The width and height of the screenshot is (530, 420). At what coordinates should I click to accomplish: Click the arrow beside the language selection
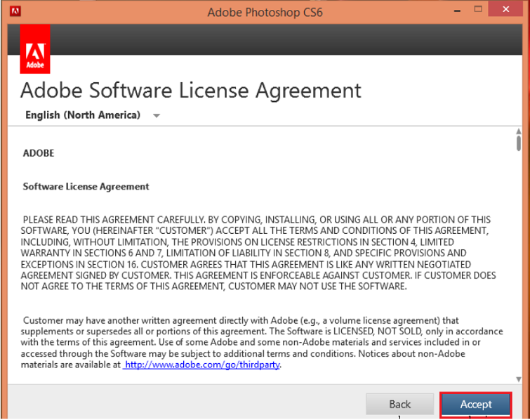point(157,116)
